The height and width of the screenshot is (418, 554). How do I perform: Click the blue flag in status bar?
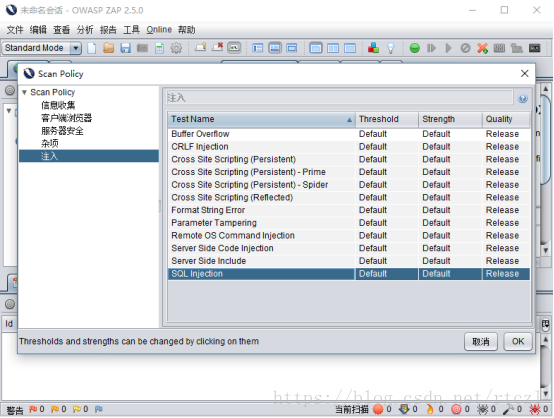pos(99,409)
